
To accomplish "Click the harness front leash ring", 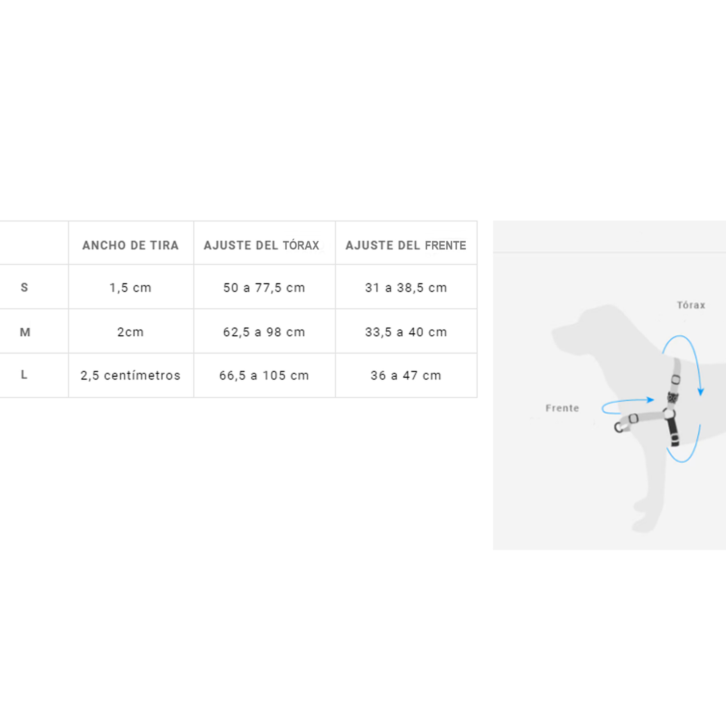I will click(x=619, y=427).
